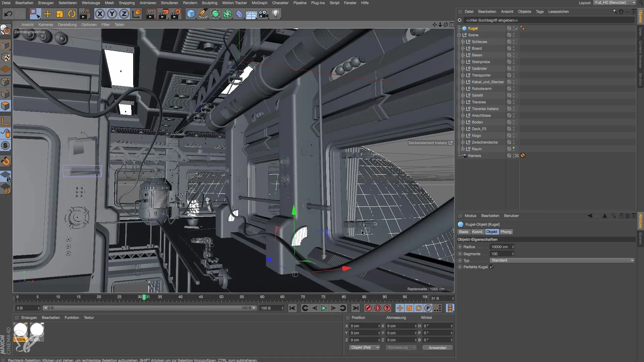Open the Objekt (Rel) dropdown
The width and height of the screenshot is (644, 362).
[x=364, y=348]
